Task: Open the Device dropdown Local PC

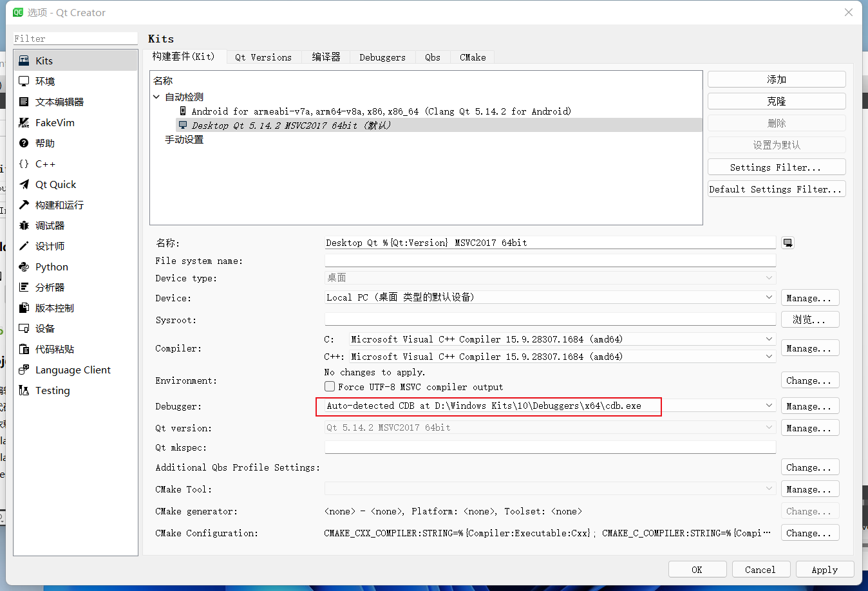Action: 550,297
